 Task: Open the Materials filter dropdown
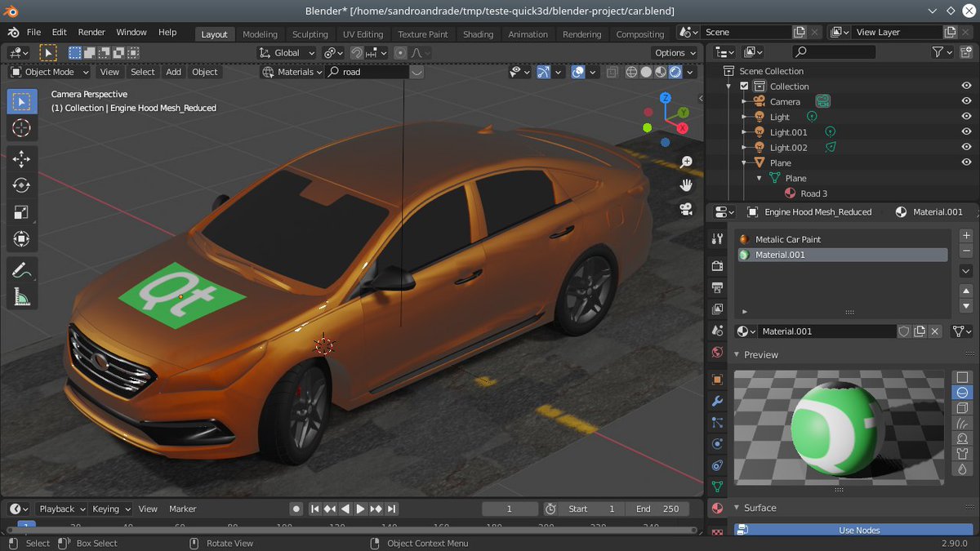[292, 72]
